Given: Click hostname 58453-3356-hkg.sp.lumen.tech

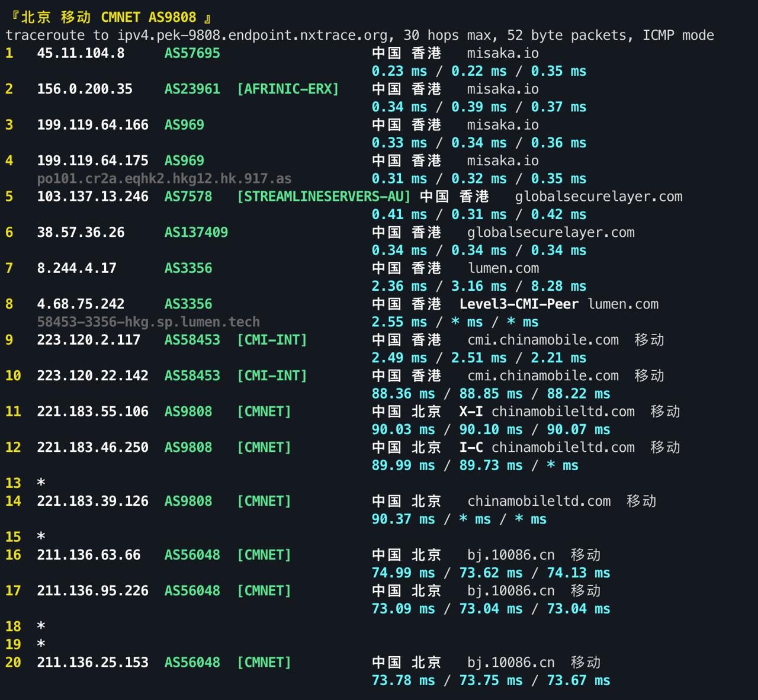Looking at the screenshot, I should (149, 322).
